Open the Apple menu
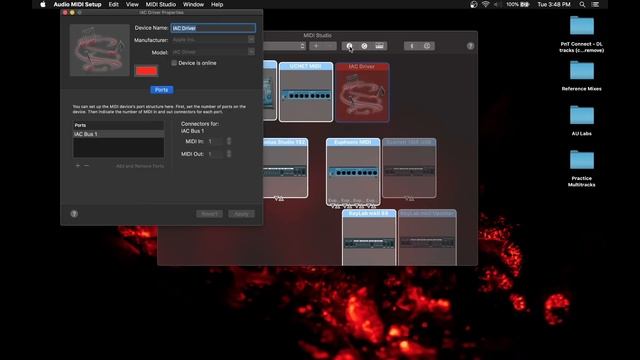The image size is (640, 360). (43, 4)
